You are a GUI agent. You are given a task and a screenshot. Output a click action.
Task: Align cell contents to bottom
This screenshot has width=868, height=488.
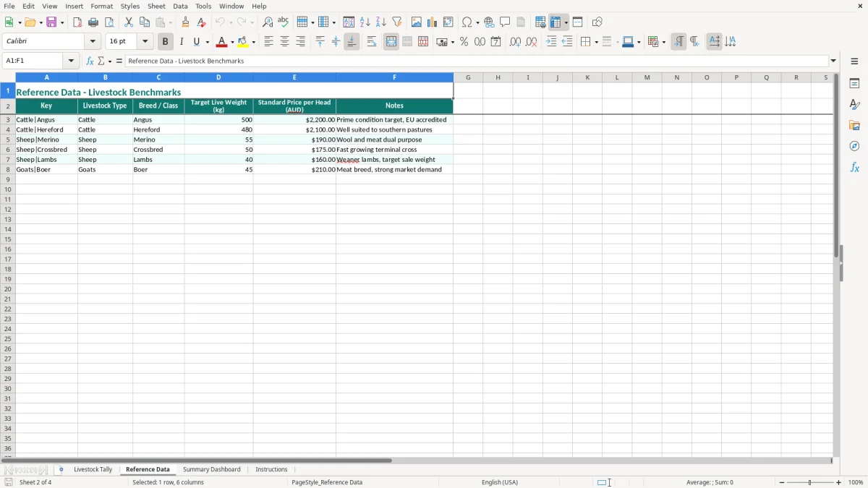pos(352,42)
